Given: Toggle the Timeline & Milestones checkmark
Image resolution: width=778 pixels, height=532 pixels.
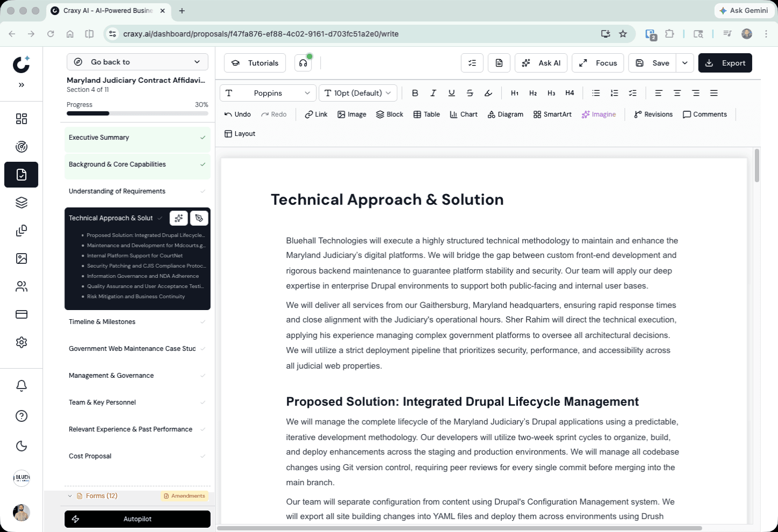Looking at the screenshot, I should pyautogui.click(x=203, y=322).
